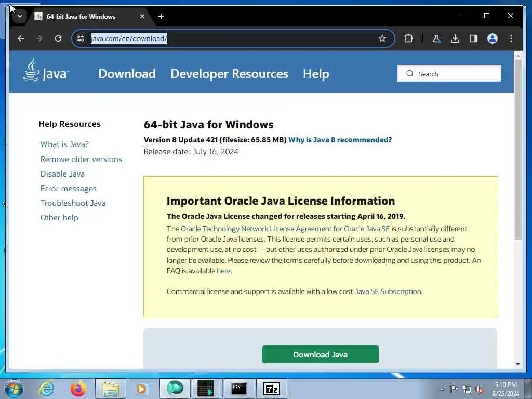
Task: Click the scrollbar down arrow
Action: coord(518,364)
